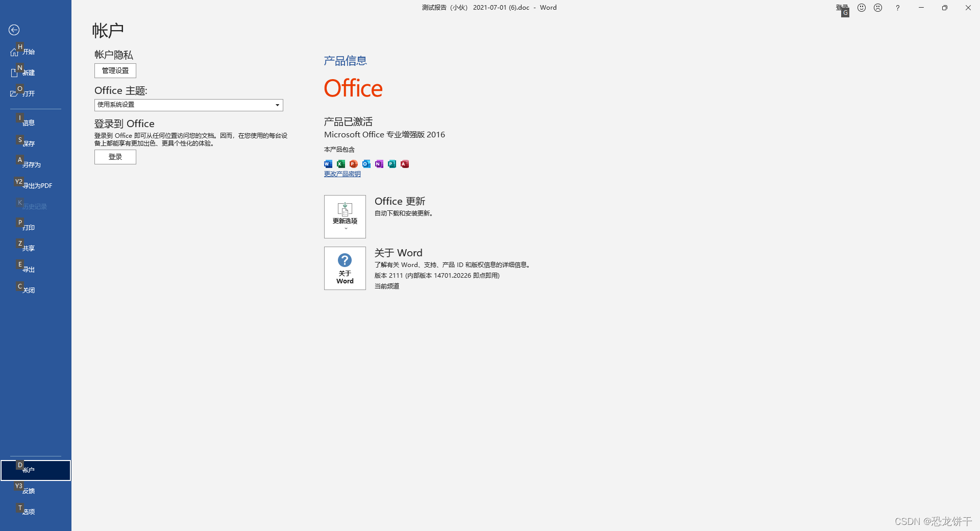Click the Outlook app icon in product list
This screenshot has height=531, width=980.
(366, 164)
